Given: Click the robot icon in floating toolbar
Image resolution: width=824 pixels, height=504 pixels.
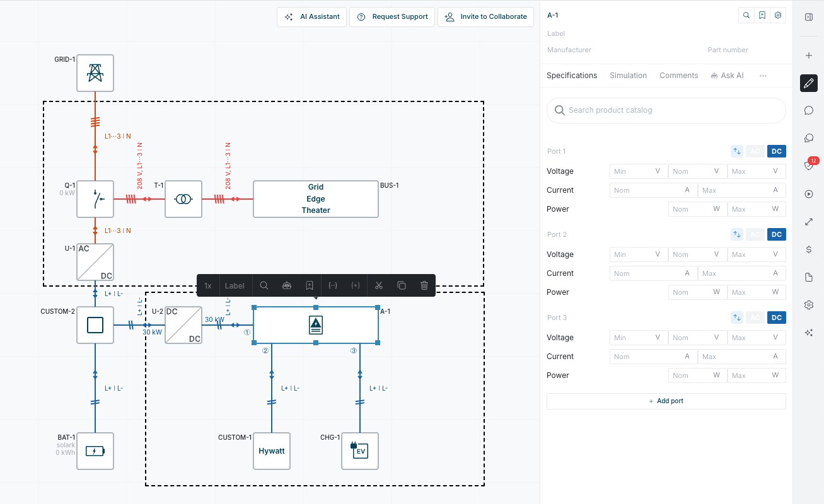Looking at the screenshot, I should point(287,285).
